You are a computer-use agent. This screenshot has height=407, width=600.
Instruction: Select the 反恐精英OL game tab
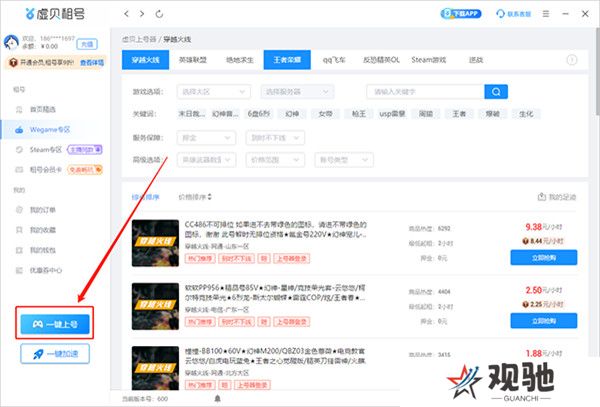tap(381, 60)
